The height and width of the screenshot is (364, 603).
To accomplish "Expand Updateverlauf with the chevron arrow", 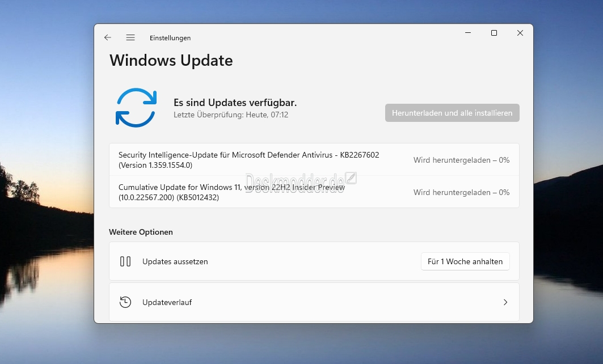I will coord(505,302).
